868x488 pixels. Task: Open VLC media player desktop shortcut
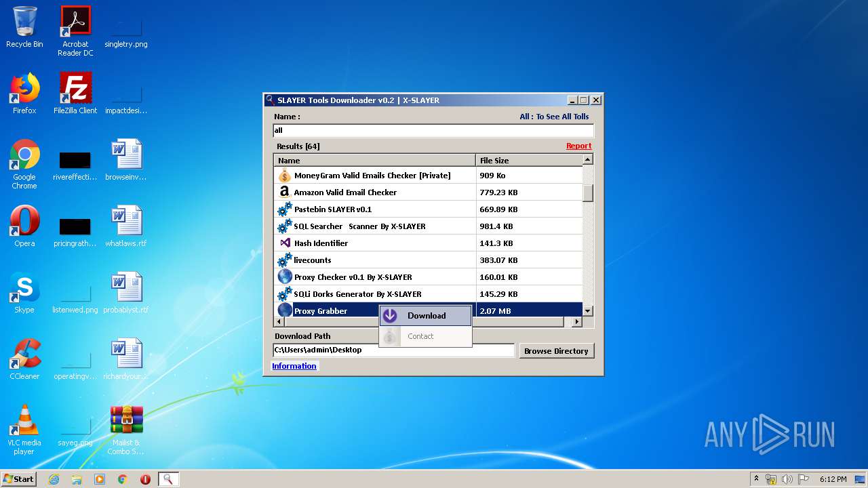coord(24,430)
